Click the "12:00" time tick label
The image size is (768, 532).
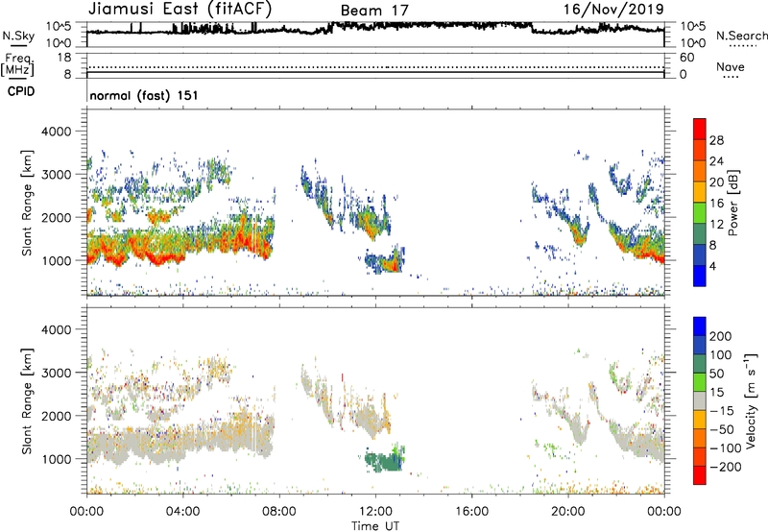375,512
